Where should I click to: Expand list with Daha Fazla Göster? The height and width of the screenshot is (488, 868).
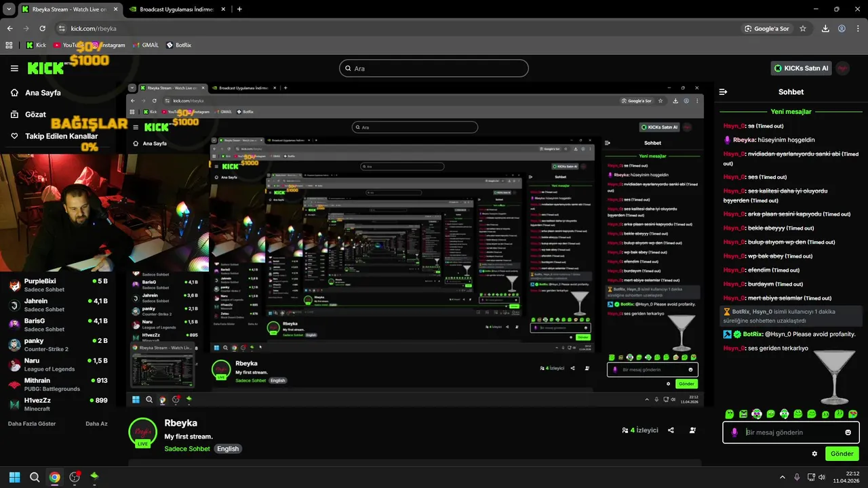point(32,424)
